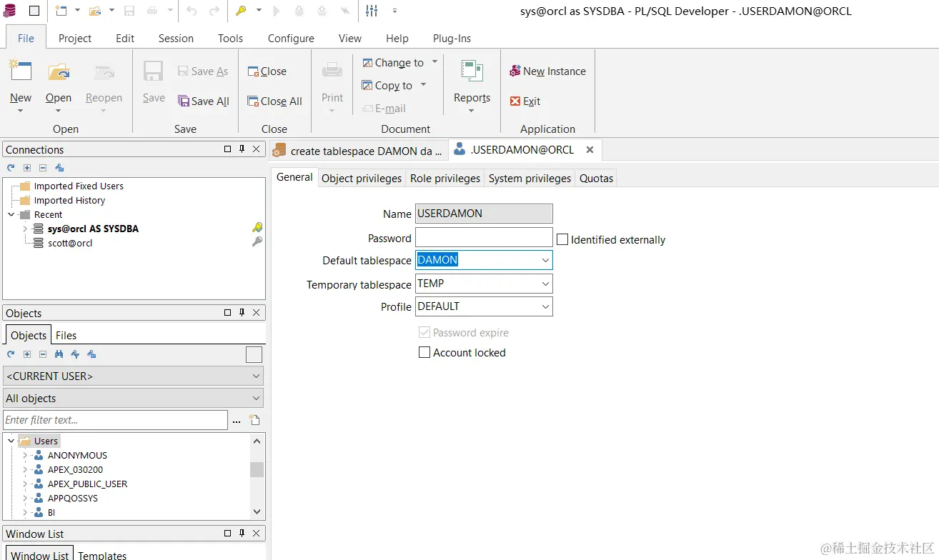Collapse the Recent connections folder
This screenshot has width=939, height=560.
[11, 214]
